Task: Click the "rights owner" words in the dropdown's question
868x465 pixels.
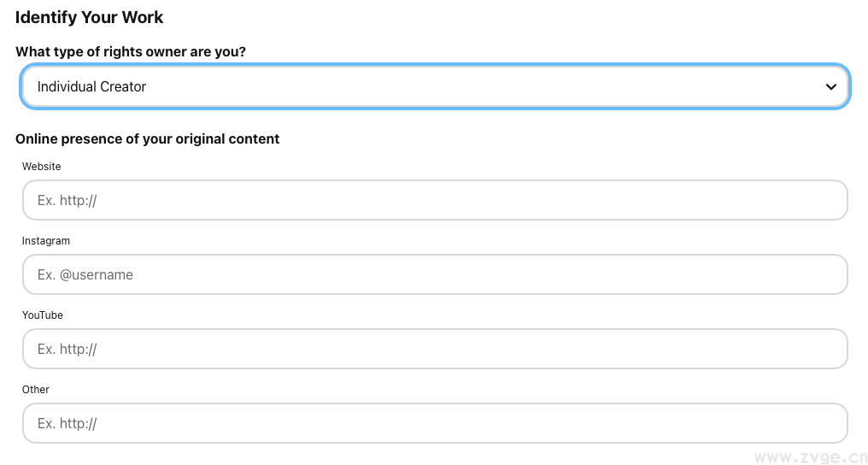Action: click(x=145, y=52)
